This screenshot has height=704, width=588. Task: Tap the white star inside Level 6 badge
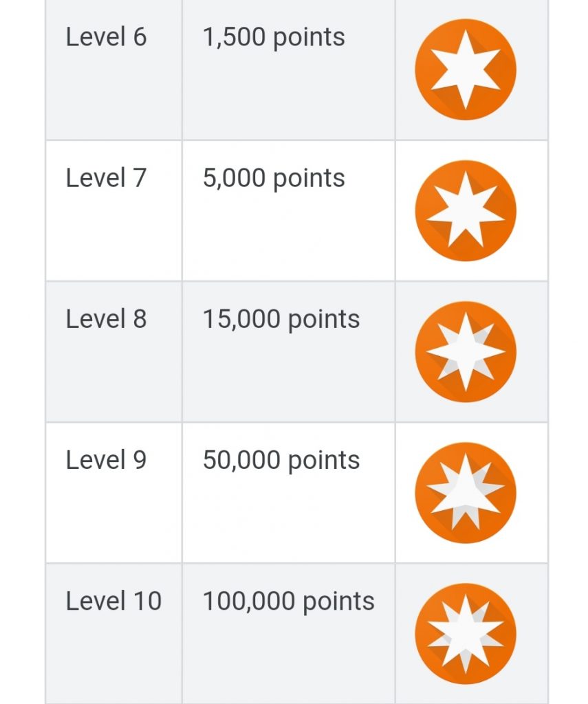(x=466, y=69)
